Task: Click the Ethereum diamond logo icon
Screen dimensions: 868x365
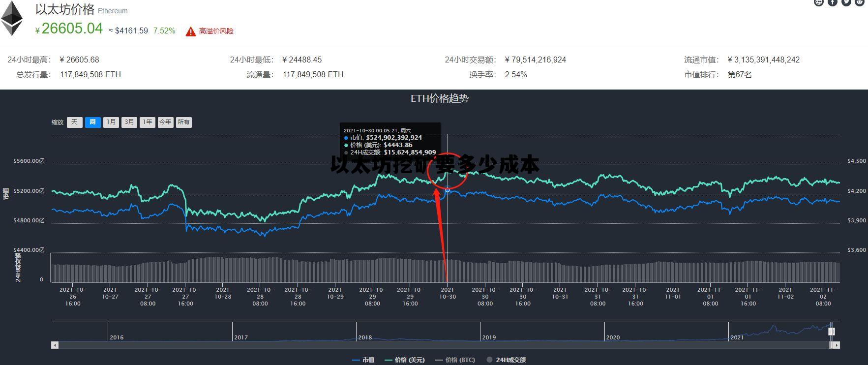Action: 12,19
